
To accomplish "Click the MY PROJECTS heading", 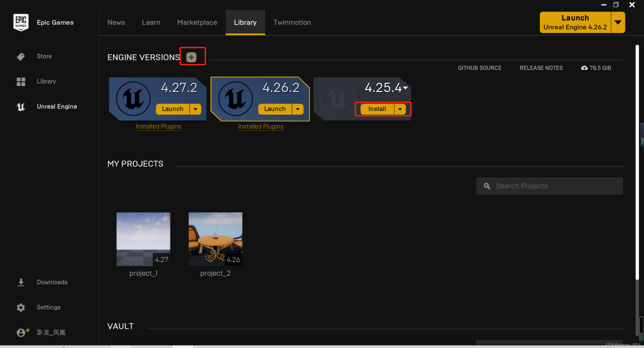I will (x=135, y=164).
